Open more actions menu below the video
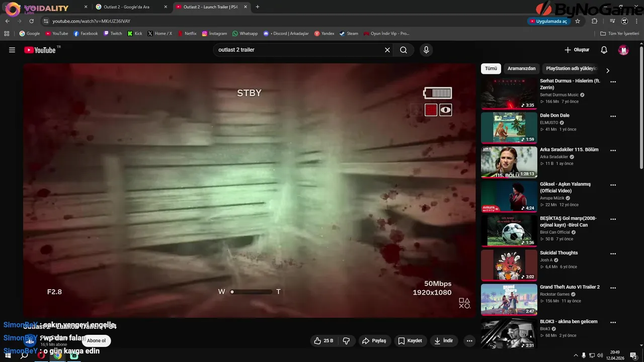The height and width of the screenshot is (362, 644). pos(469,340)
